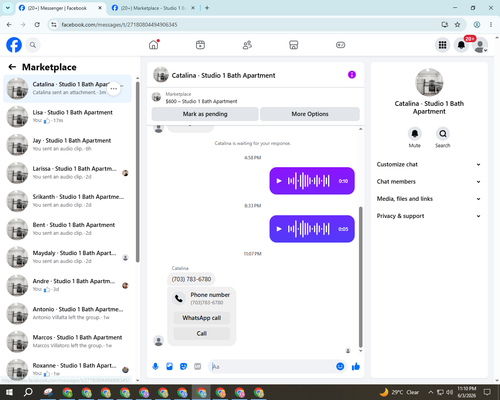Open the Windows Start menu

pyautogui.click(x=9, y=392)
